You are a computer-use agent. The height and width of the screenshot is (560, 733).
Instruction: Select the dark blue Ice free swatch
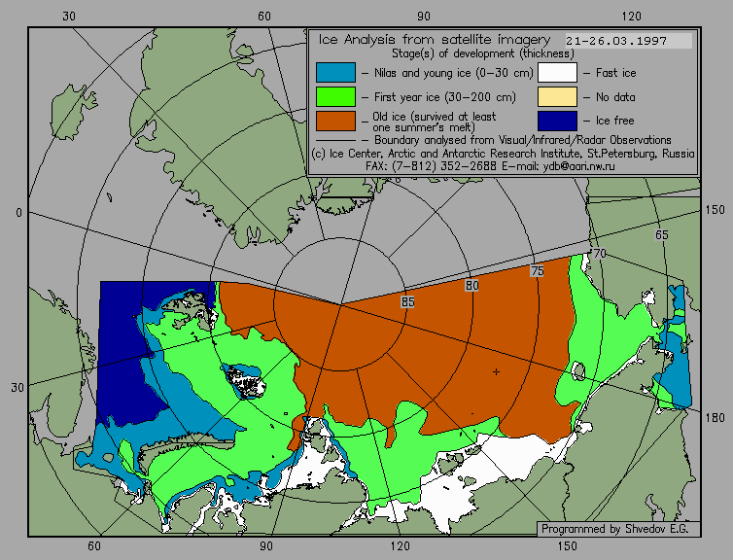(x=557, y=121)
